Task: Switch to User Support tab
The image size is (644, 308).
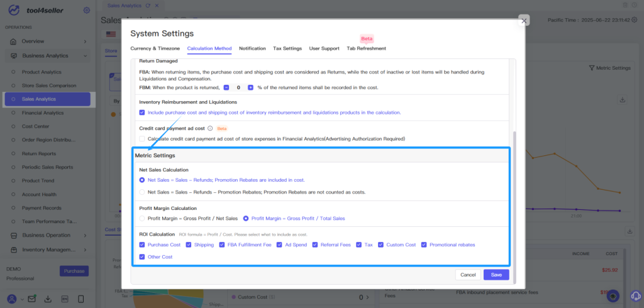Action: coord(324,48)
